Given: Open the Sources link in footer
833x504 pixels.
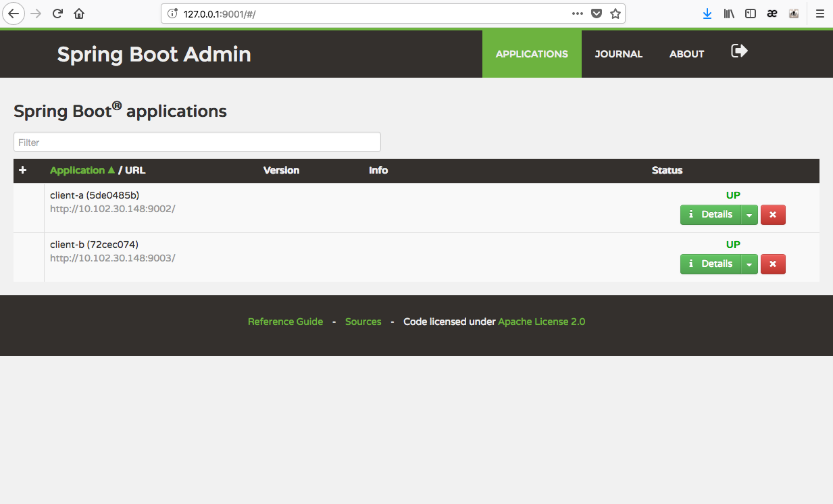Looking at the screenshot, I should 363,322.
